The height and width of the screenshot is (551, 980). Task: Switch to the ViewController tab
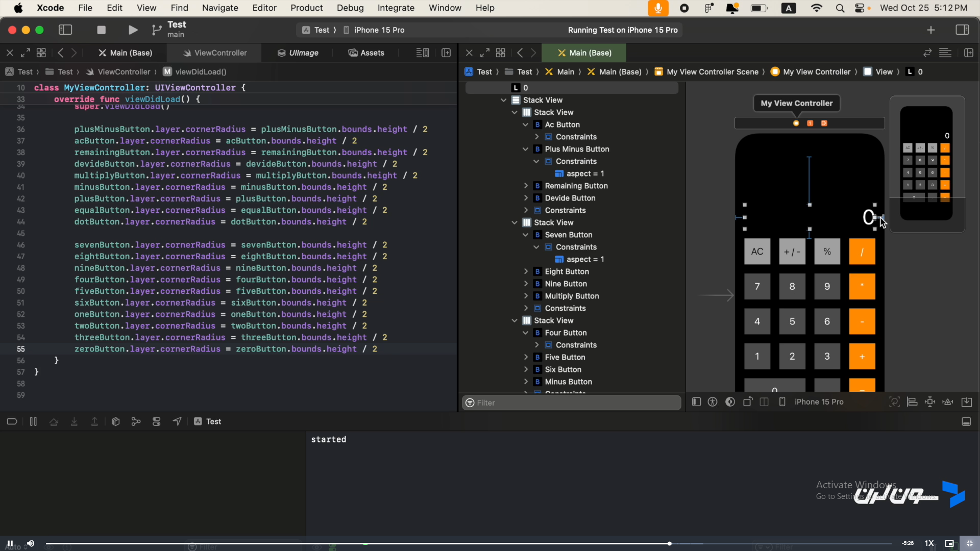pos(215,53)
